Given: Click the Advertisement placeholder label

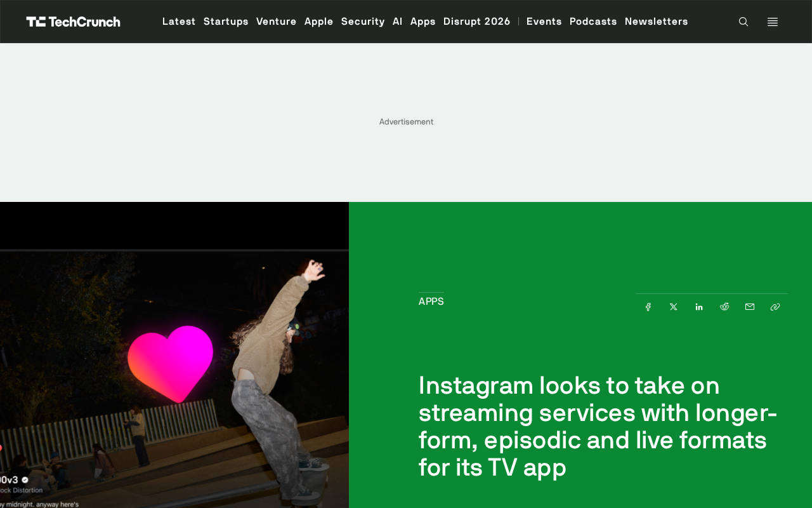Looking at the screenshot, I should (406, 122).
